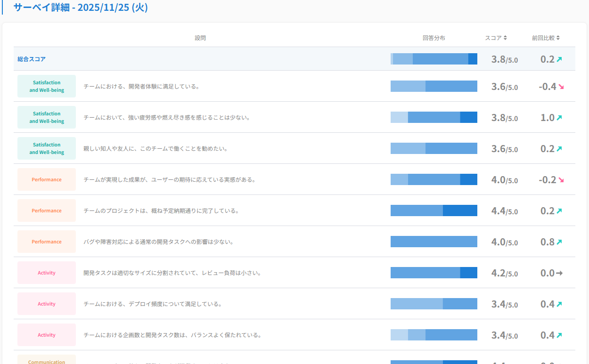589x364 pixels.
Task: Click the -0.2 comparison value
Action: coord(548,180)
